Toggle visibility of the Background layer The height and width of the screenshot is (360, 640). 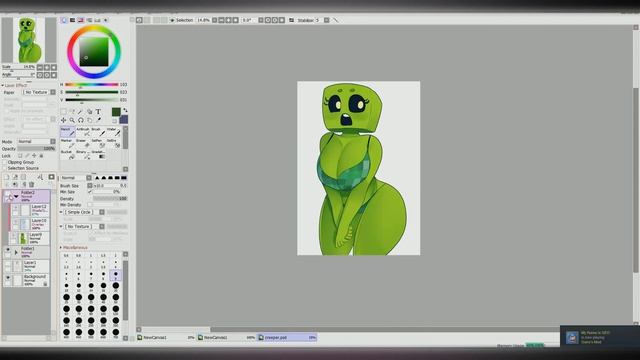[7, 278]
